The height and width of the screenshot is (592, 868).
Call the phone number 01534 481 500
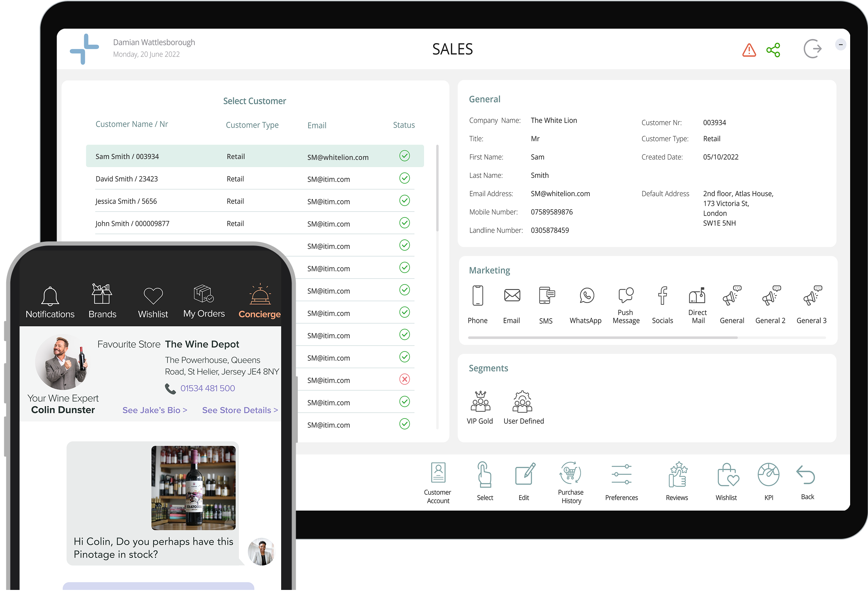tap(207, 388)
